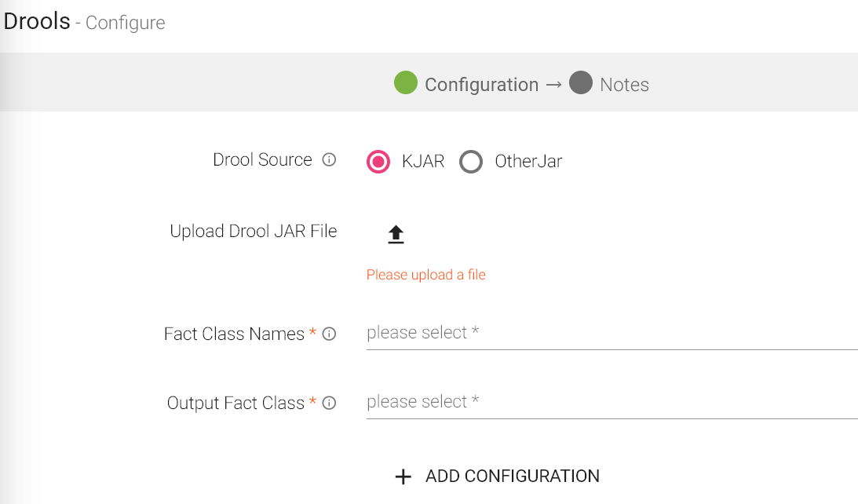Screen dimensions: 858x504
Task: Select the OtherJar radio button
Action: tap(471, 162)
